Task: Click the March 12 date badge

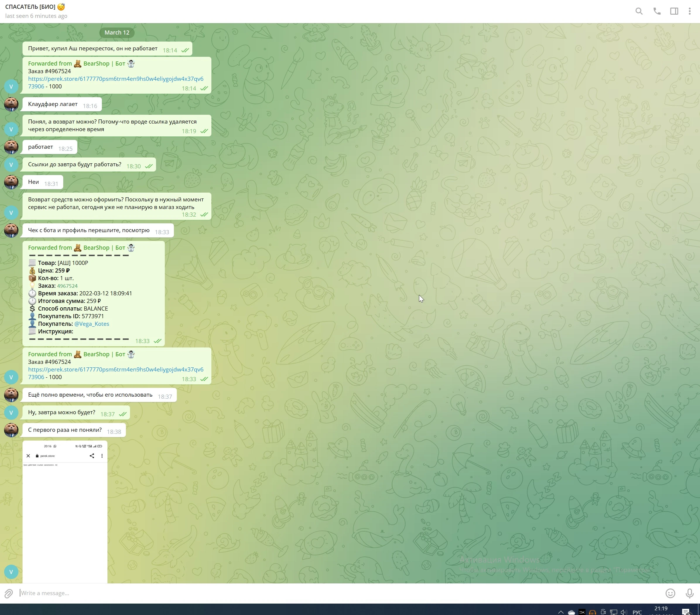Action: 117,32
